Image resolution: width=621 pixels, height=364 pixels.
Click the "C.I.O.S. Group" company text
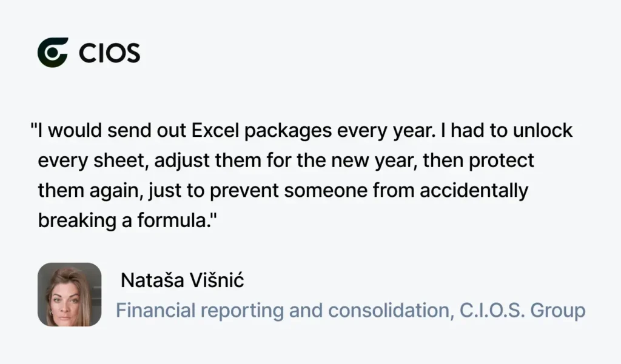(x=522, y=310)
